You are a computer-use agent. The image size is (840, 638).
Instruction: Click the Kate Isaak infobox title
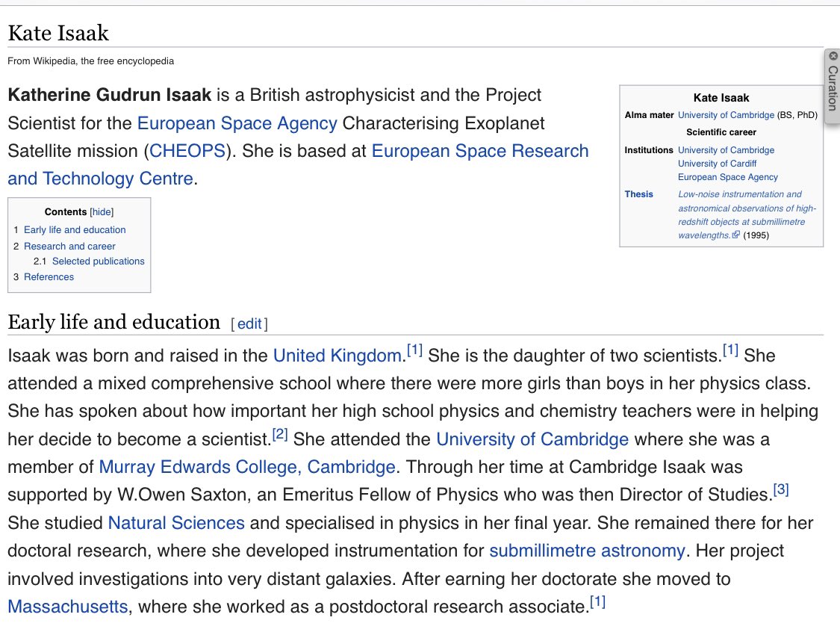pyautogui.click(x=721, y=98)
